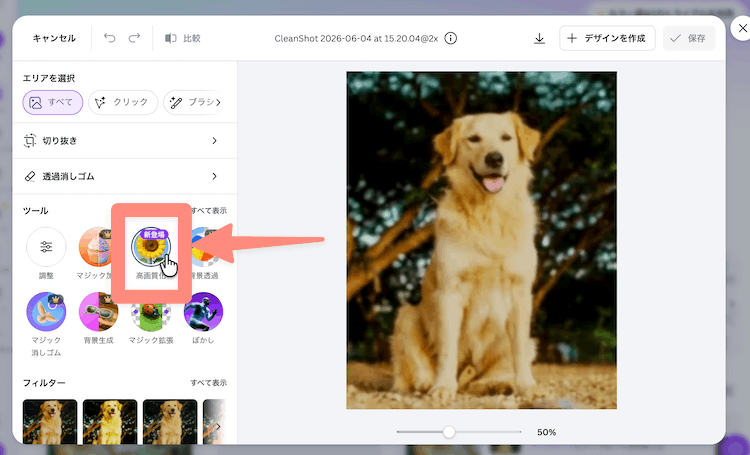This screenshot has width=750, height=455.
Task: Click the zoom slider handle
Action: [449, 432]
